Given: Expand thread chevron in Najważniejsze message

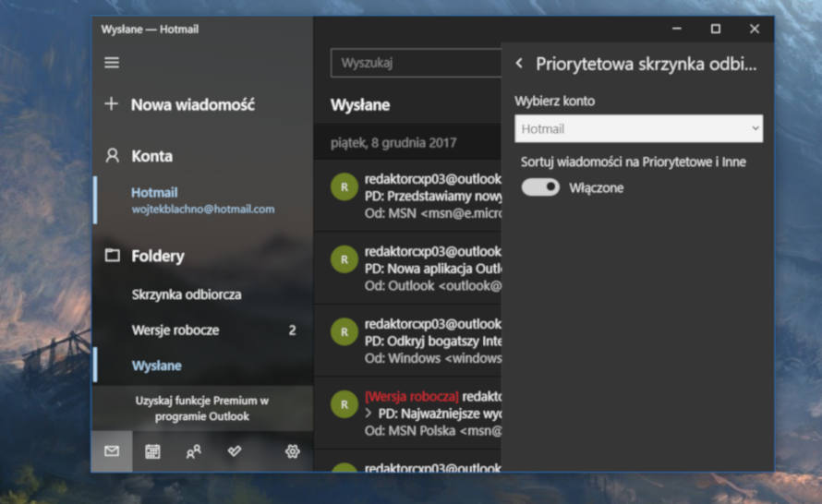Looking at the screenshot, I should [x=368, y=414].
